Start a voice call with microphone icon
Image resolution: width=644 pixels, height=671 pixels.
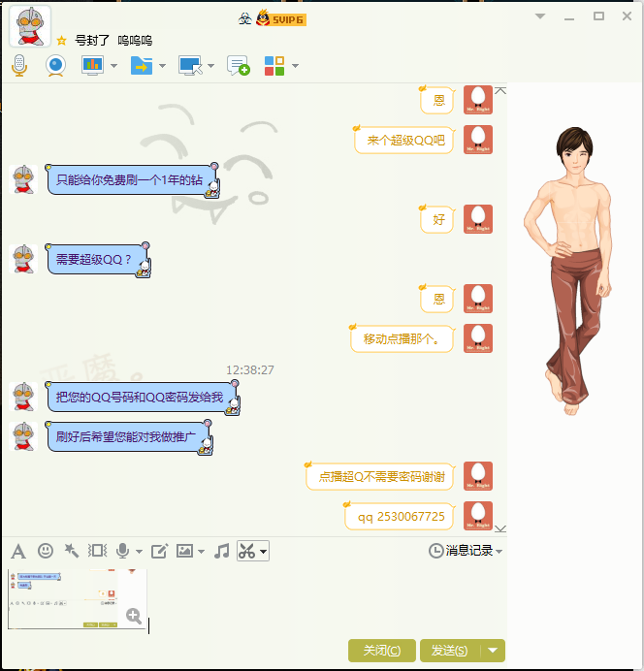pos(18,66)
